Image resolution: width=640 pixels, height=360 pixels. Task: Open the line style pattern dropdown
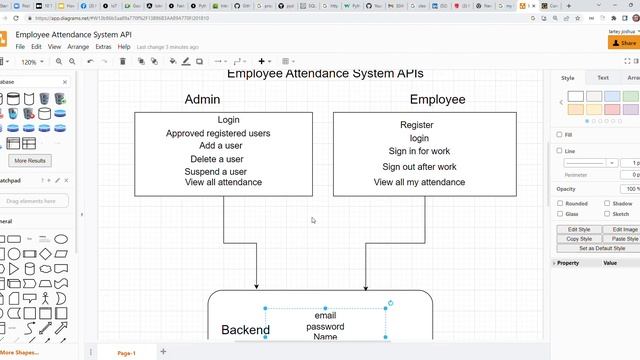click(x=590, y=163)
